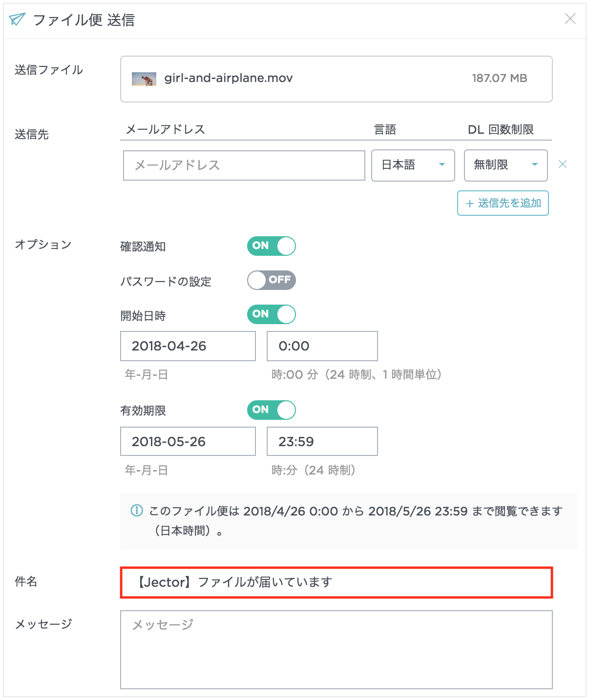Viewport: 589px width, 700px height.
Task: Edit the start time 0:00 field
Action: click(x=322, y=346)
